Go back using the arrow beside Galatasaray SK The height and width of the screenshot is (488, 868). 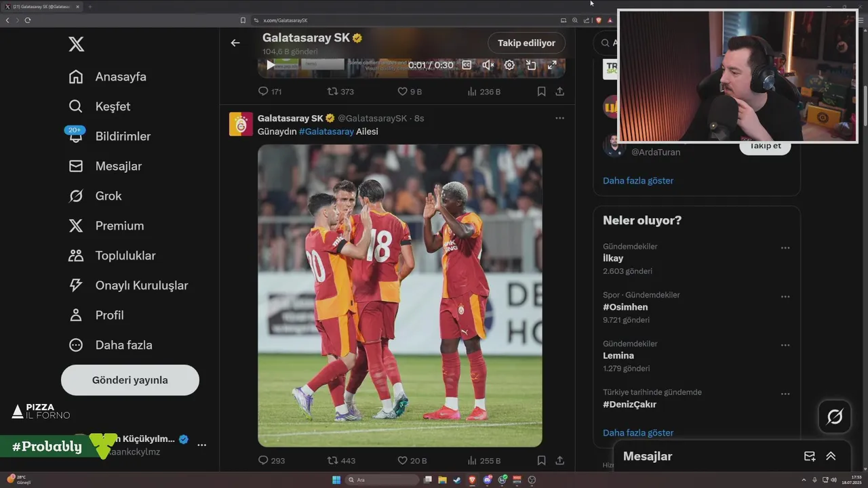click(x=235, y=43)
